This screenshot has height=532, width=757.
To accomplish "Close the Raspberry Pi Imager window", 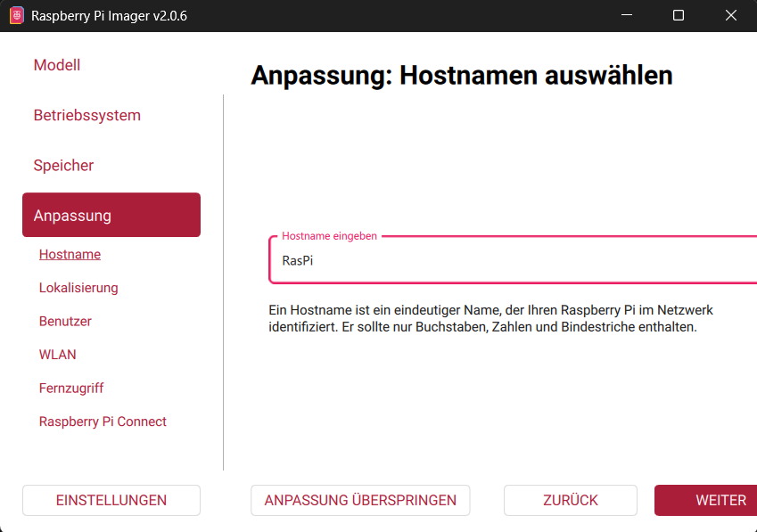I will point(730,15).
